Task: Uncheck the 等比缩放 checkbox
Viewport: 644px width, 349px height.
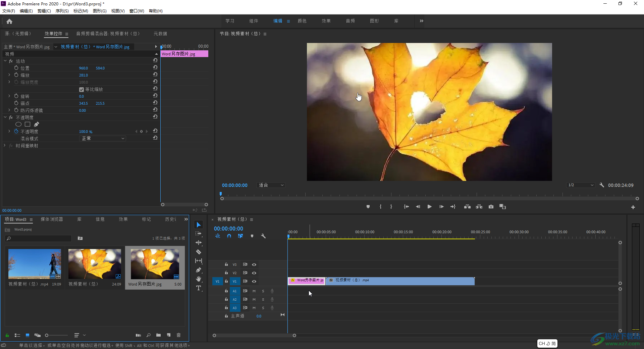Action: tap(82, 90)
